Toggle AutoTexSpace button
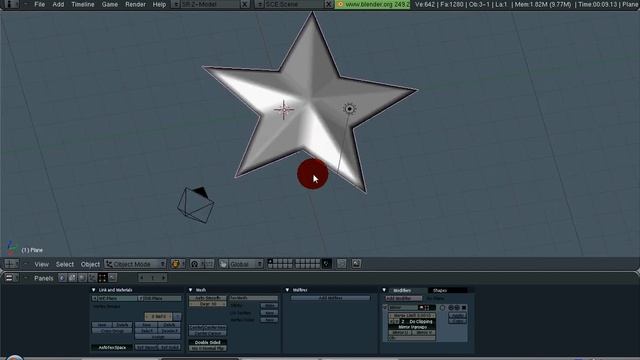 point(112,347)
